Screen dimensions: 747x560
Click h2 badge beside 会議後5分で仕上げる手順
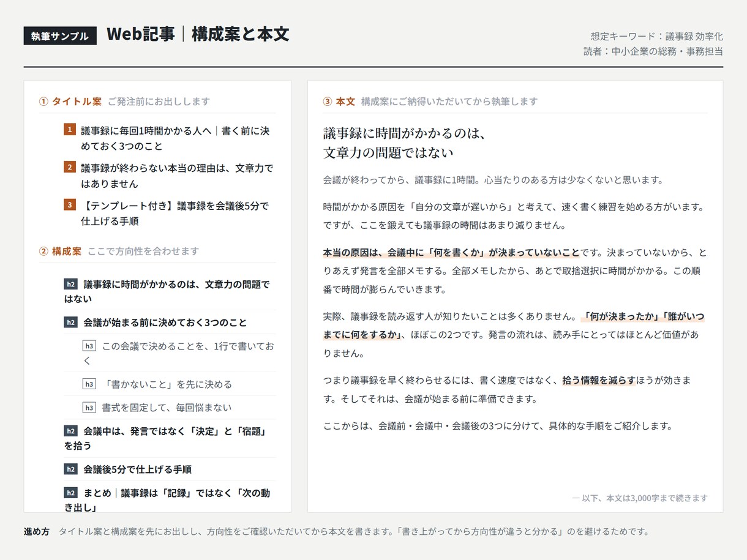71,469
